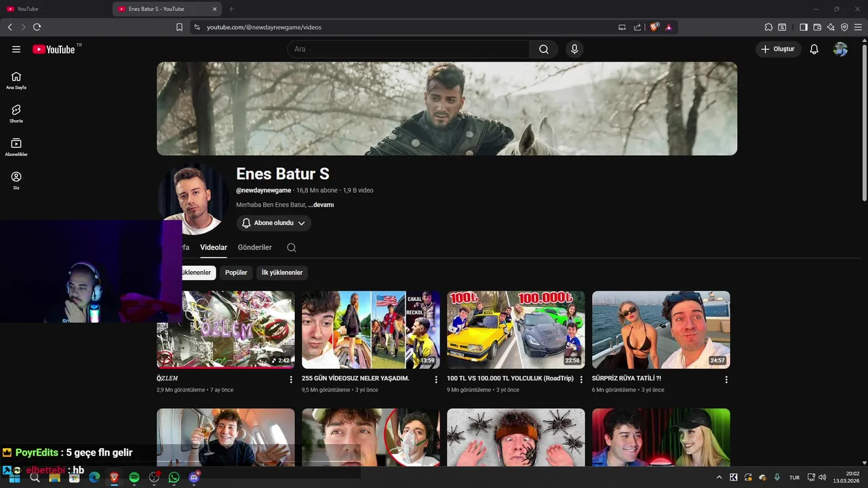The height and width of the screenshot is (488, 868).
Task: Expand channel description via ...devamı
Action: point(321,205)
